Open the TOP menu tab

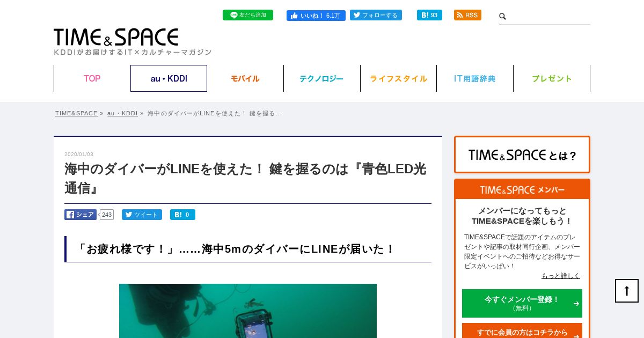point(92,78)
